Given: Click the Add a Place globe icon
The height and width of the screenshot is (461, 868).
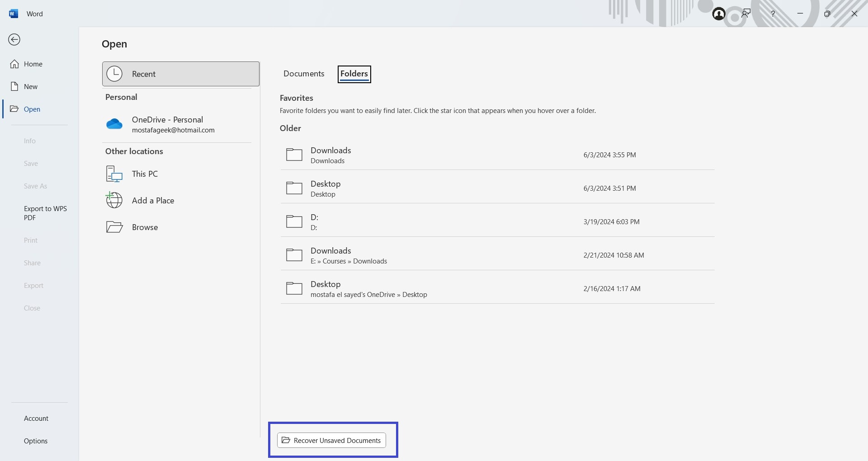Looking at the screenshot, I should 114,200.
